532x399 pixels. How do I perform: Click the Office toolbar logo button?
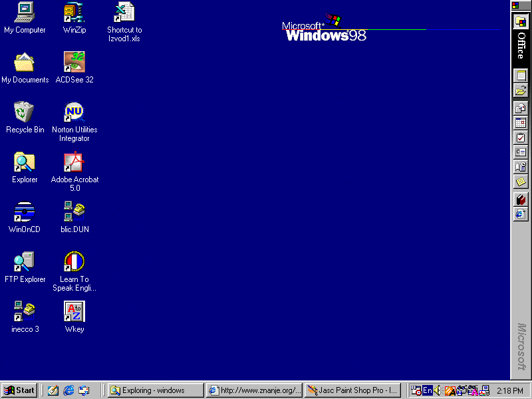coord(521,22)
